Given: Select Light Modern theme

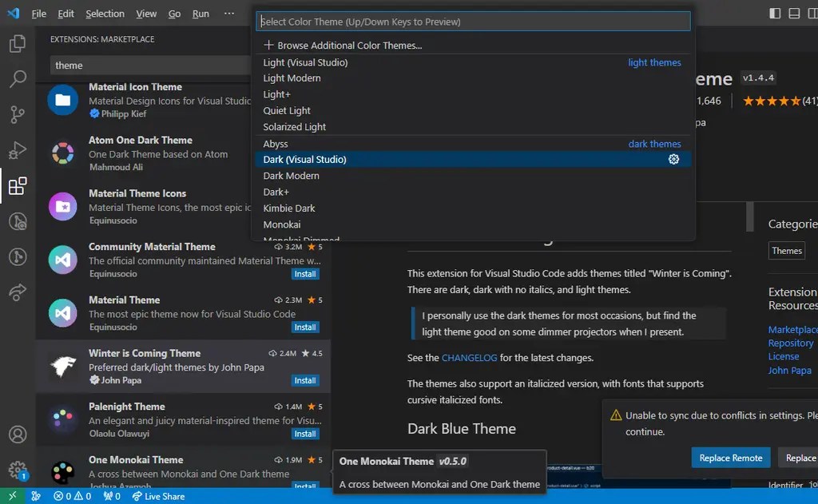Looking at the screenshot, I should pyautogui.click(x=473, y=77).
